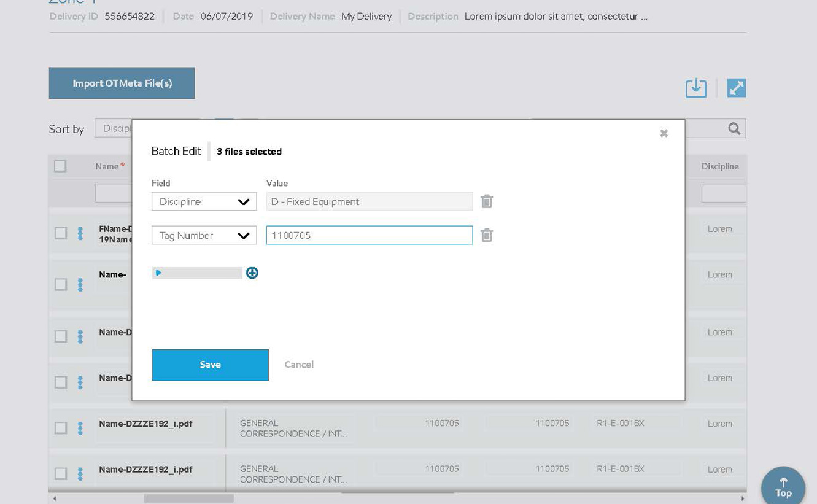Close the Batch Edit dialog
The width and height of the screenshot is (817, 504).
click(x=664, y=133)
